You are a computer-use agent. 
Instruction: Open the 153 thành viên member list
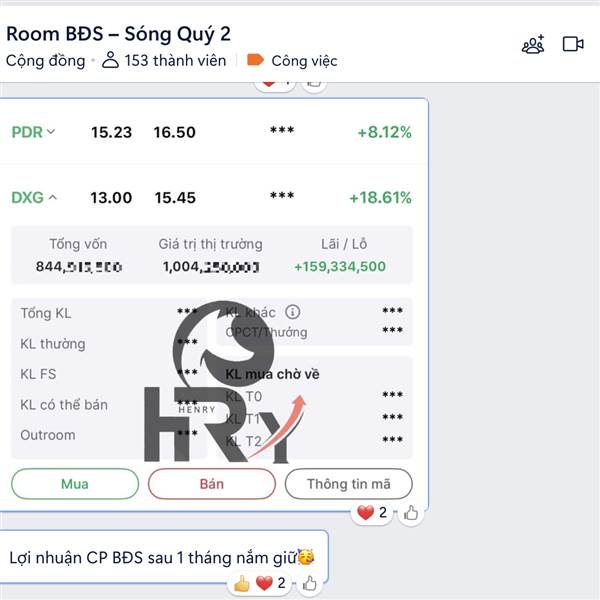(175, 60)
